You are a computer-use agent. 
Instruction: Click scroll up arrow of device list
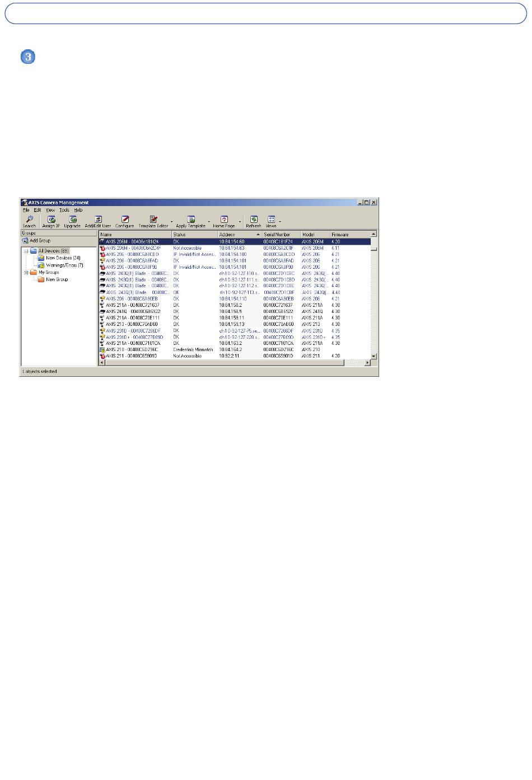coord(374,234)
